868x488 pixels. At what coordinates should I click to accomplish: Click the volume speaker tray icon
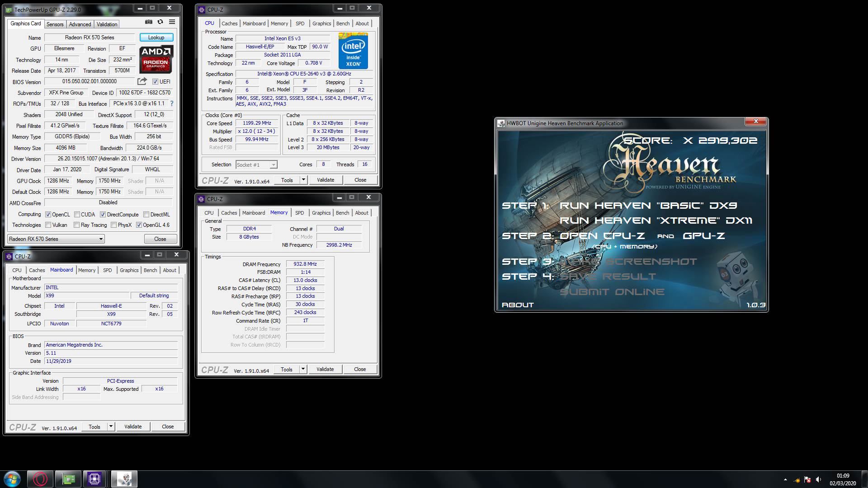(x=819, y=479)
